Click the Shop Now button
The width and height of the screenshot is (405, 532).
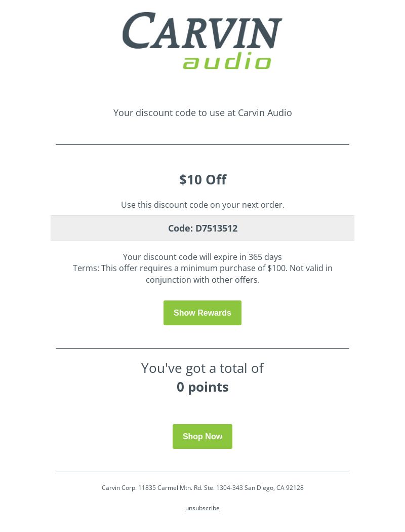tap(202, 436)
